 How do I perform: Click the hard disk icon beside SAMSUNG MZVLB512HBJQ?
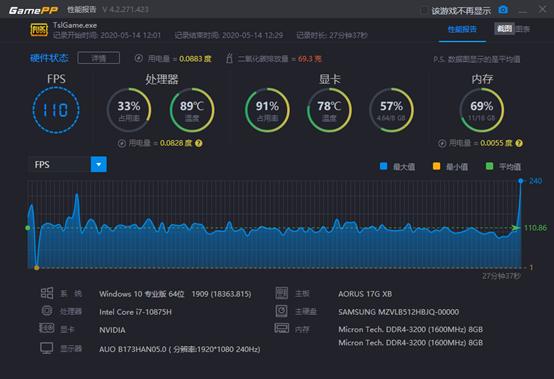pyautogui.click(x=282, y=311)
